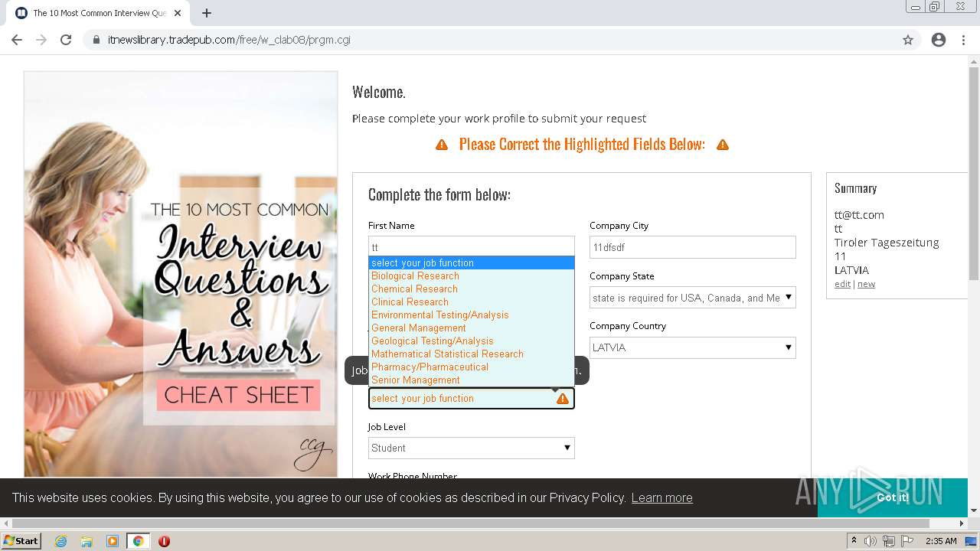Expand the Company State dropdown

[x=692, y=298]
